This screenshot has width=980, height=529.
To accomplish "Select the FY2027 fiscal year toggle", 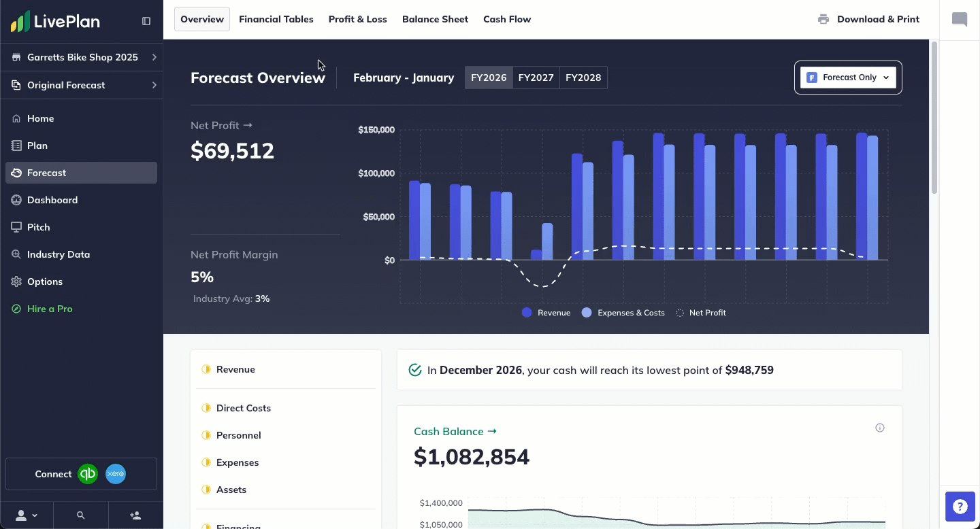I will [x=536, y=77].
